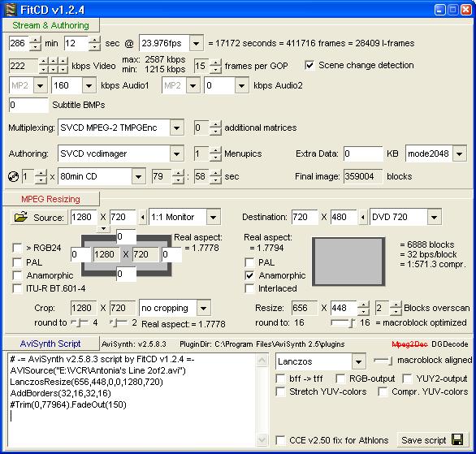Expand the SVCD MPEG-2 TMPGEnc multiplexing dropdown
The image size is (476, 454).
[177, 128]
